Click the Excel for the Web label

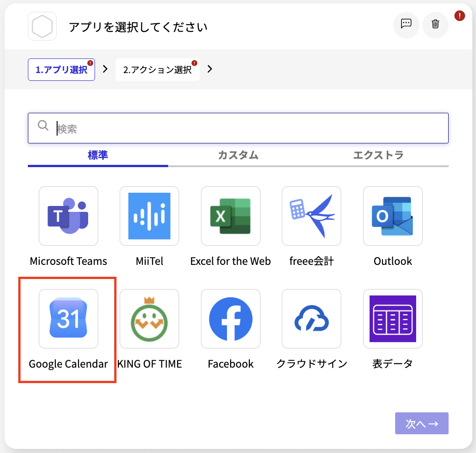(x=230, y=261)
